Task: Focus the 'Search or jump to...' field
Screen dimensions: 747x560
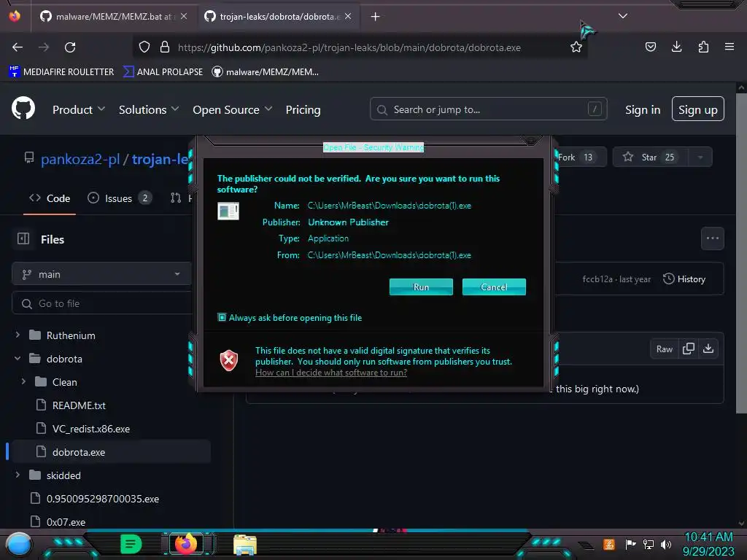Action: click(488, 109)
